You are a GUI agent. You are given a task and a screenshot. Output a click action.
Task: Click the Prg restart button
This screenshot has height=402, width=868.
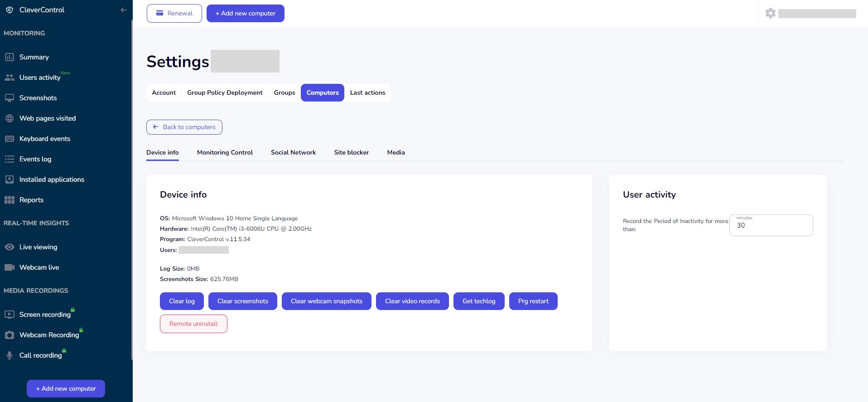[533, 301]
